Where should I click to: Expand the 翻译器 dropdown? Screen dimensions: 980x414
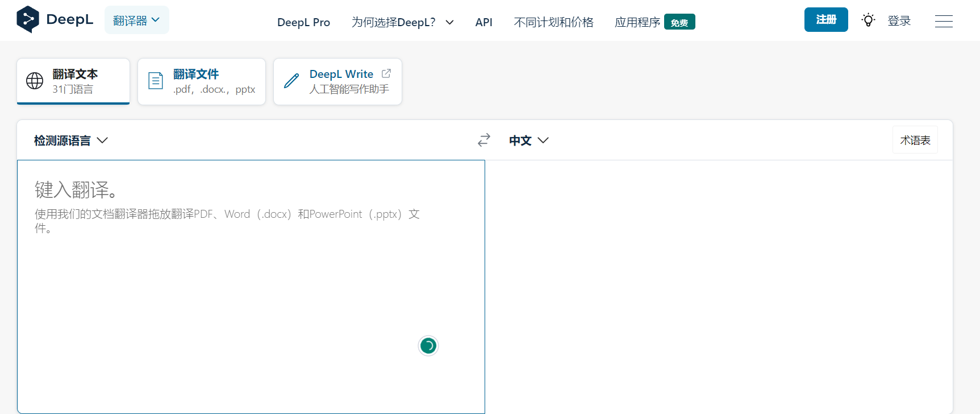tap(136, 20)
